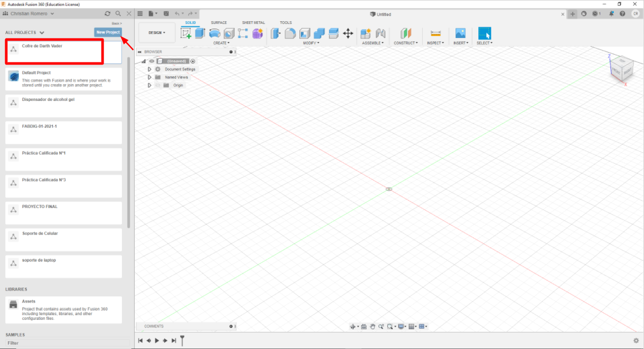This screenshot has width=644, height=349.
Task: Open the Assets library
Action: (64, 310)
